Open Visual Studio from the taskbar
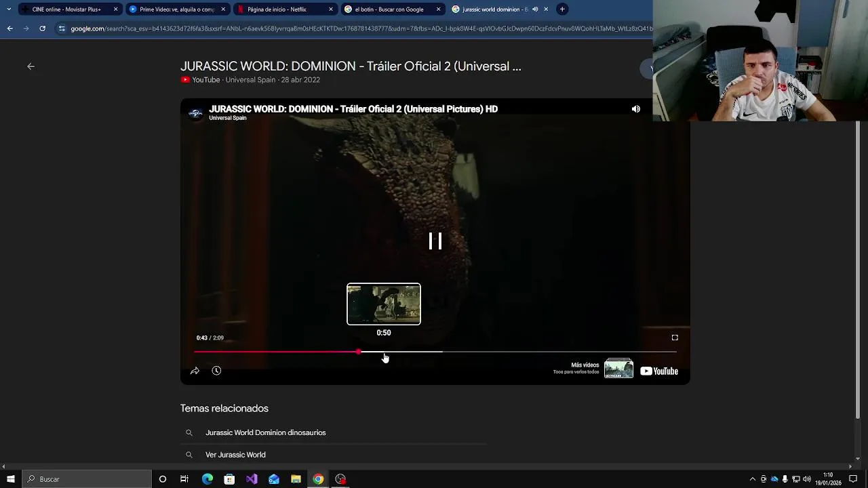Image resolution: width=868 pixels, height=488 pixels. point(252,479)
